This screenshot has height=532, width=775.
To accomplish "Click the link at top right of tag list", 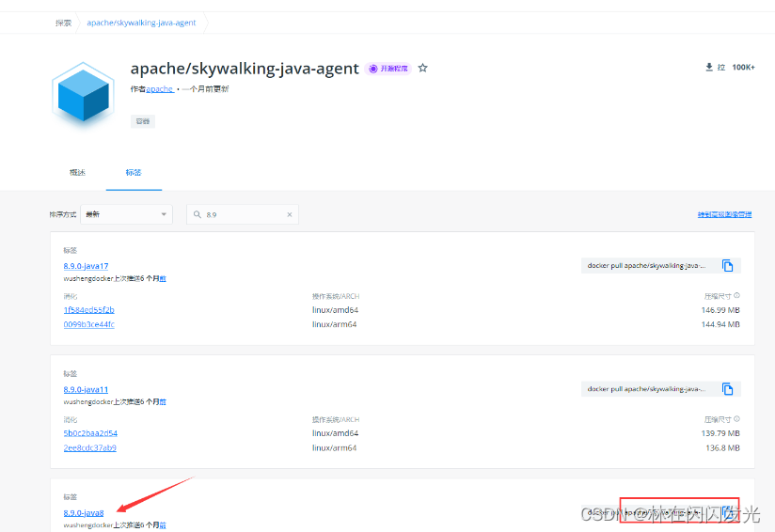I will (x=724, y=214).
